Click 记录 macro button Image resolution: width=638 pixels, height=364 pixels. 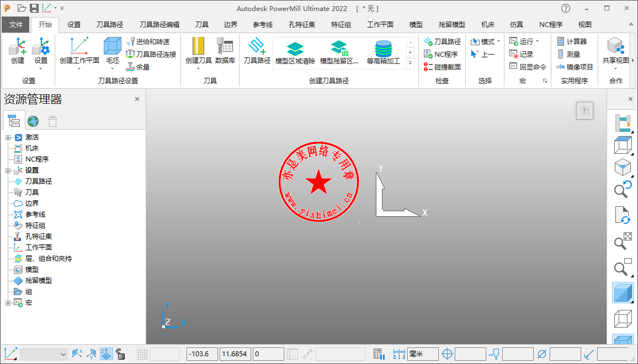(x=521, y=54)
